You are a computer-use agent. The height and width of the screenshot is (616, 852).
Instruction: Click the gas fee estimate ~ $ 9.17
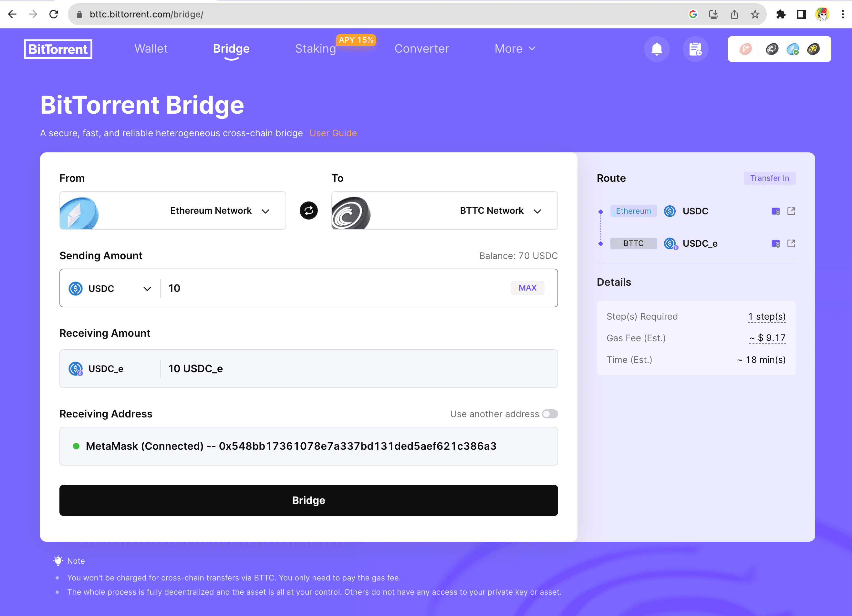(x=767, y=338)
